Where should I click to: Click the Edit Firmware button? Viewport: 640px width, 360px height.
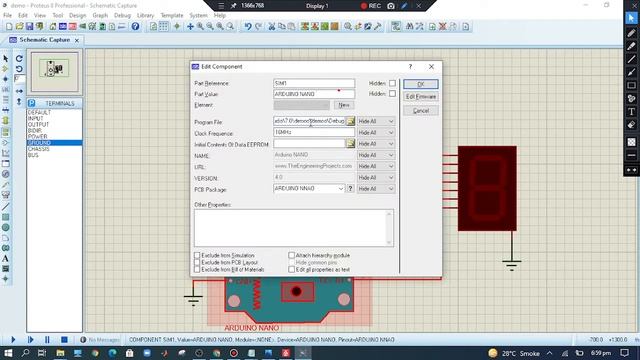click(x=420, y=97)
